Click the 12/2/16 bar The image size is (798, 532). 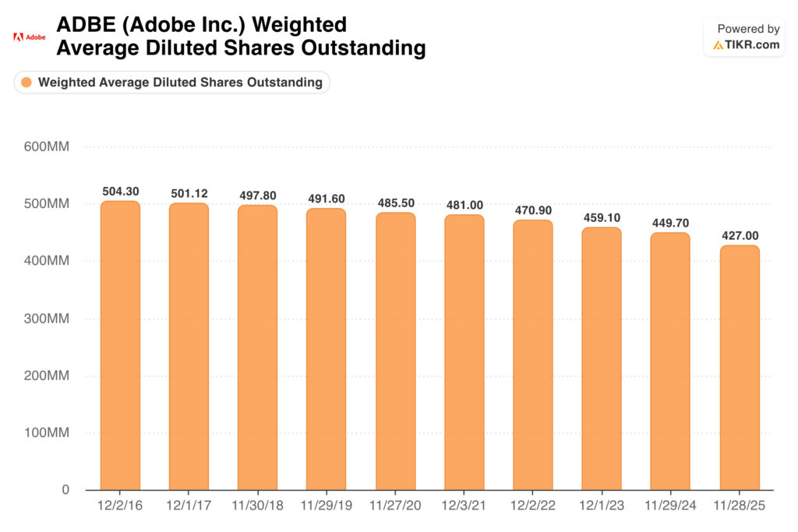coord(120,345)
